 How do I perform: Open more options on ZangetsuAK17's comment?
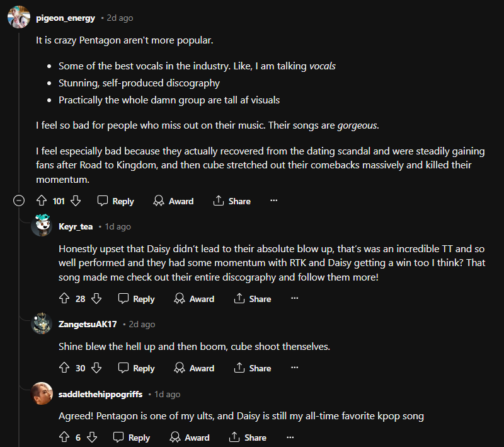[294, 368]
